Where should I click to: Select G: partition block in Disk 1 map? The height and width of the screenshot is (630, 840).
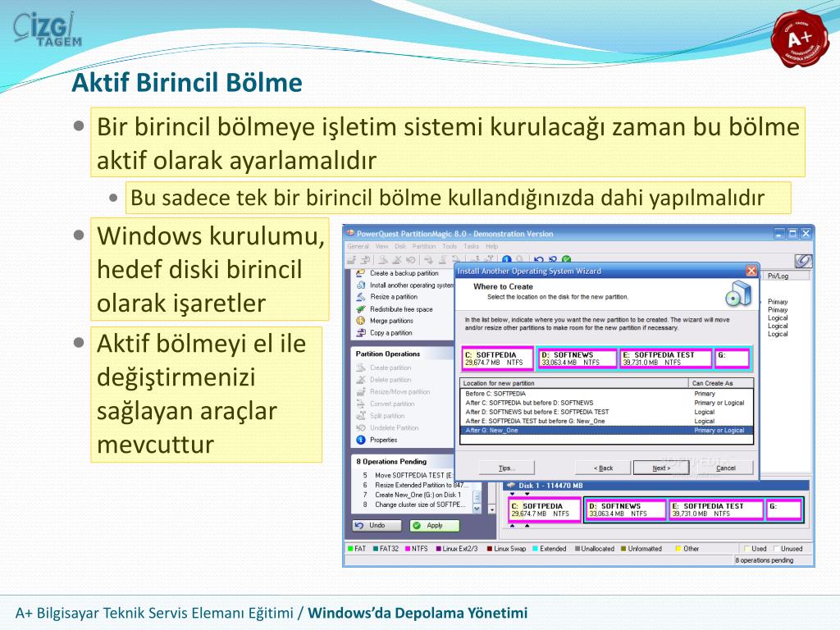[x=783, y=509]
